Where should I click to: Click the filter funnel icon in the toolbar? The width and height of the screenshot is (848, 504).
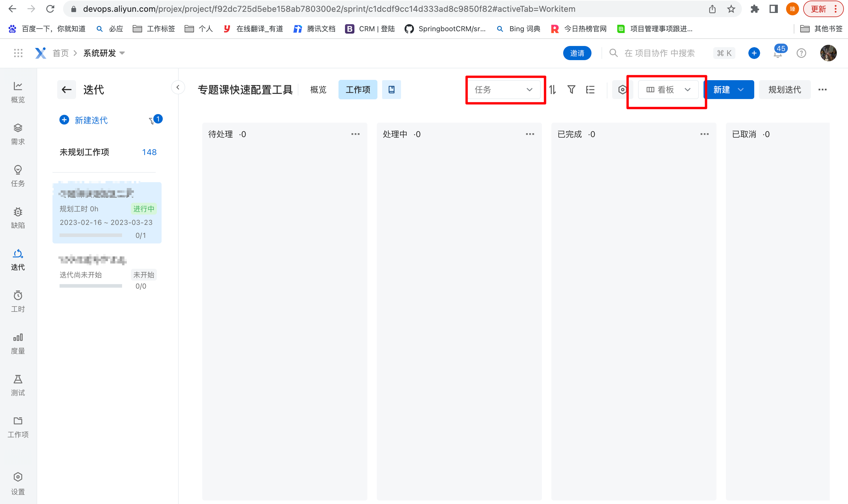[x=571, y=90]
